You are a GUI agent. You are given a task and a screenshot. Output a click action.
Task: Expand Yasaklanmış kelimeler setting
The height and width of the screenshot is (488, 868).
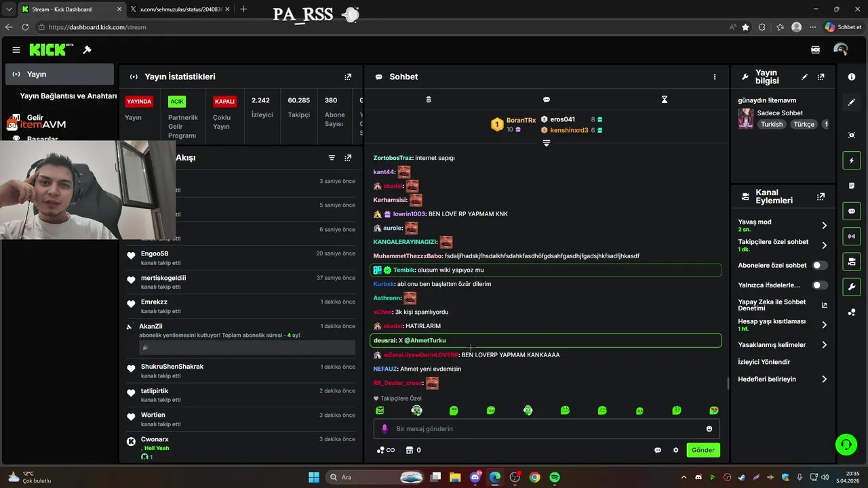pyautogui.click(x=824, y=345)
